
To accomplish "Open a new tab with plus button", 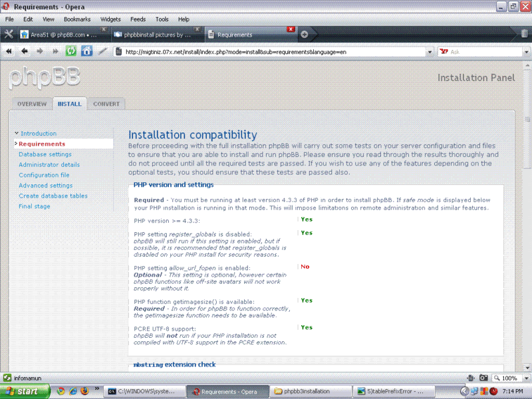I will click(x=305, y=35).
